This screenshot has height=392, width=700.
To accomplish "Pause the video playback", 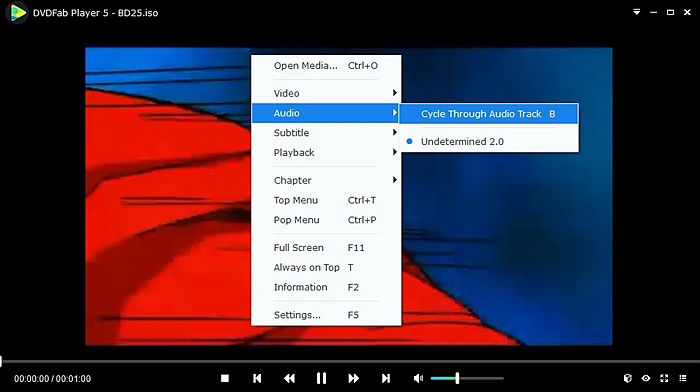I will (x=321, y=378).
